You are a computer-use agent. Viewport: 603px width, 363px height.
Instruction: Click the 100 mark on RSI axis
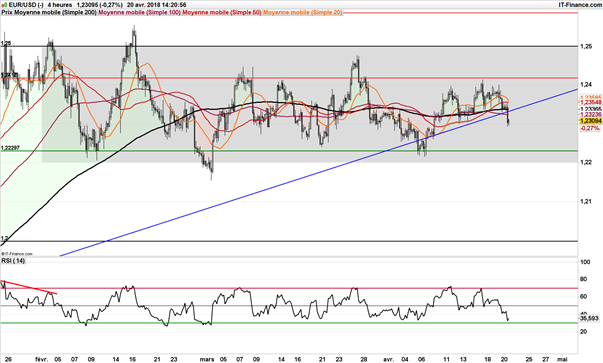585,262
